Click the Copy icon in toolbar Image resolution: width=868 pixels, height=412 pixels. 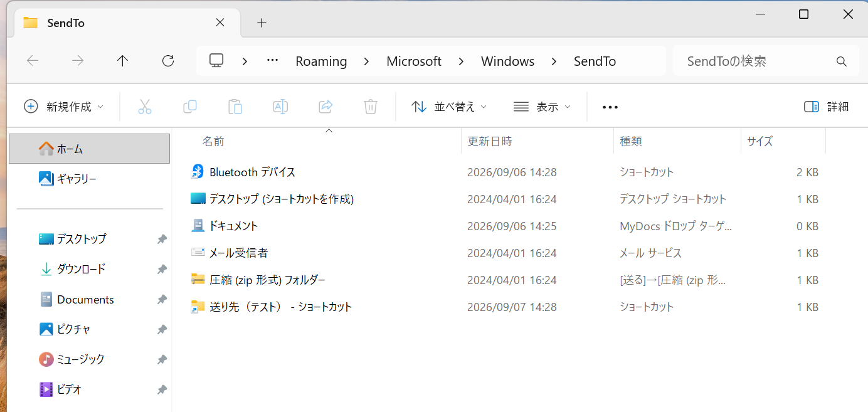click(x=190, y=107)
